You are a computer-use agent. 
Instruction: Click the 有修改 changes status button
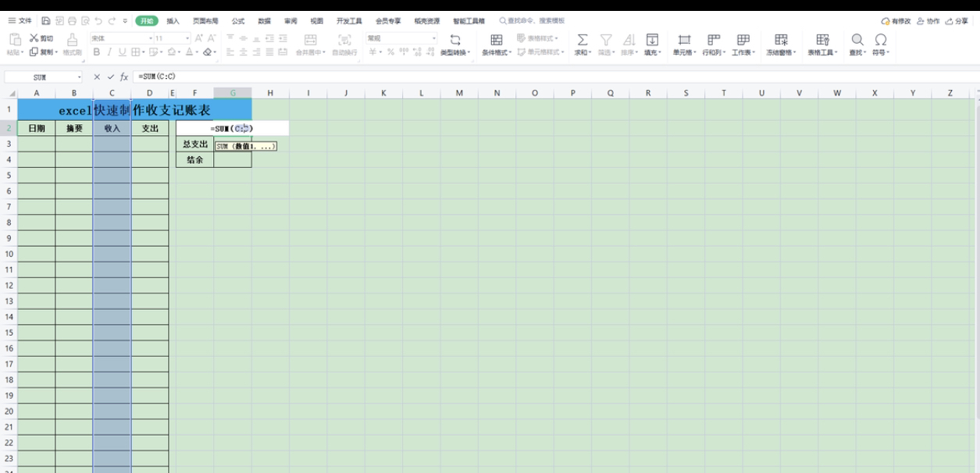[896, 21]
